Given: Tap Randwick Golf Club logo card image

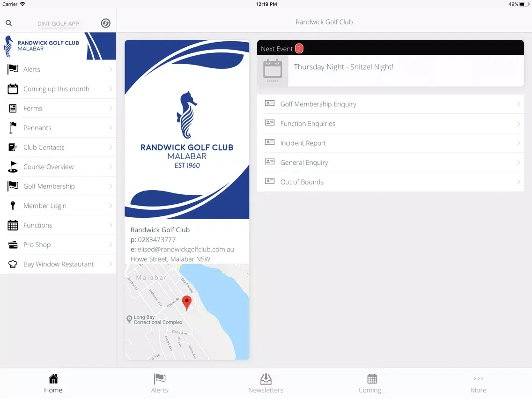Looking at the screenshot, I should pos(187,129).
